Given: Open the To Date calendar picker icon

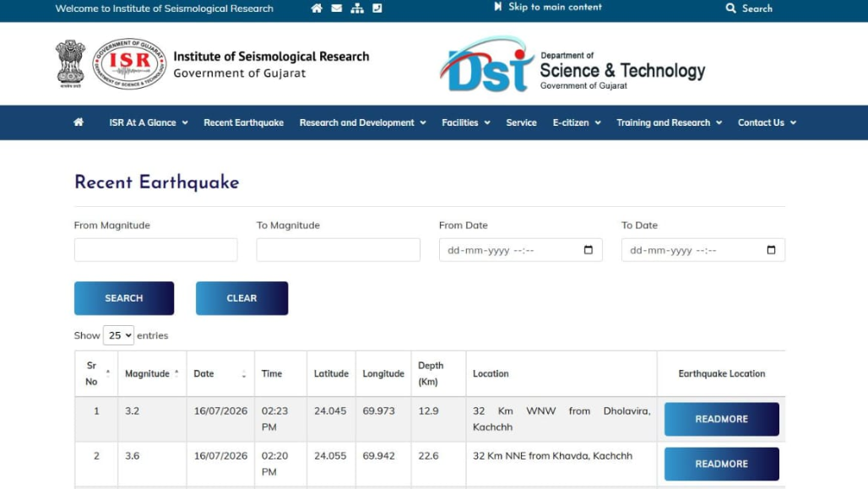Looking at the screenshot, I should pos(771,250).
